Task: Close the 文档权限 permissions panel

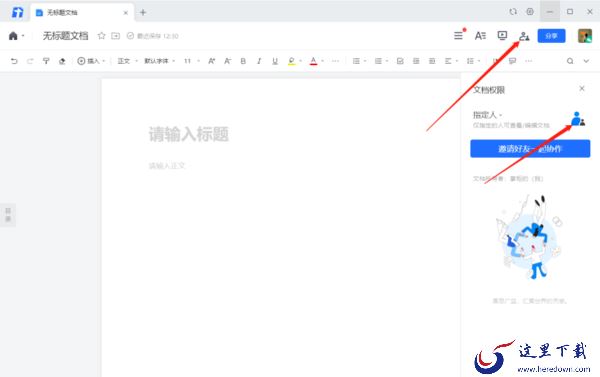Action: coord(582,88)
